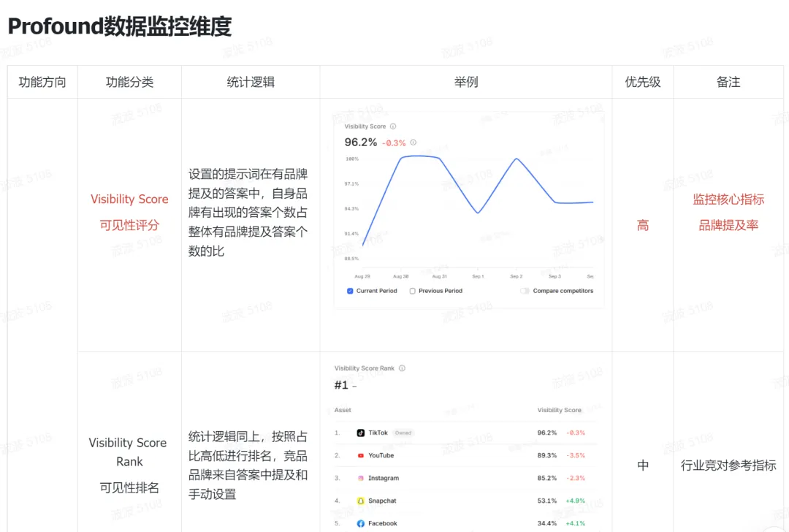The image size is (789, 532).
Task: Click the YouTube logo icon in ranking
Action: point(361,455)
